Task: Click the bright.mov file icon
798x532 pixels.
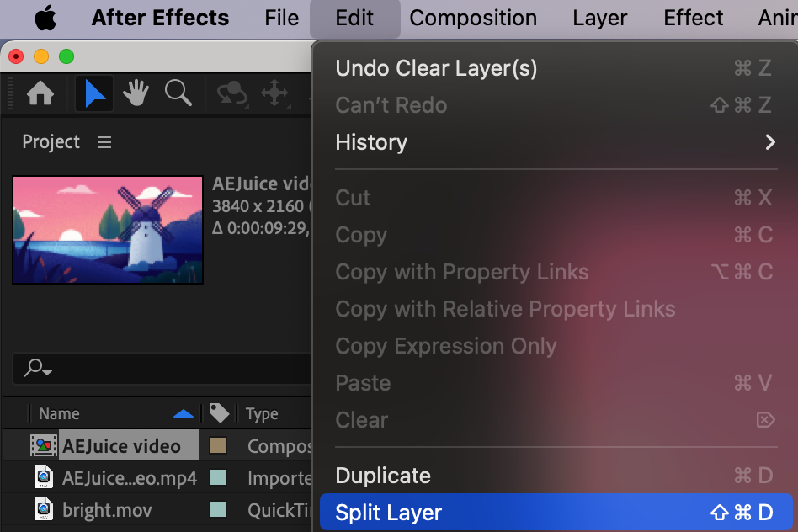Action: tap(43, 509)
